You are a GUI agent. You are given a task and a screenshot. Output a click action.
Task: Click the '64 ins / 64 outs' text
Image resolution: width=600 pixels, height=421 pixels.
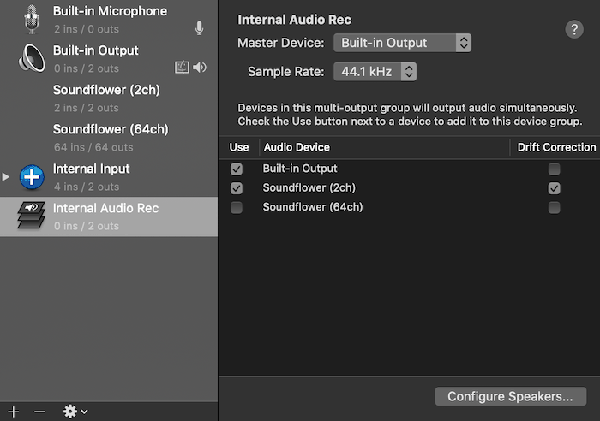94,147
